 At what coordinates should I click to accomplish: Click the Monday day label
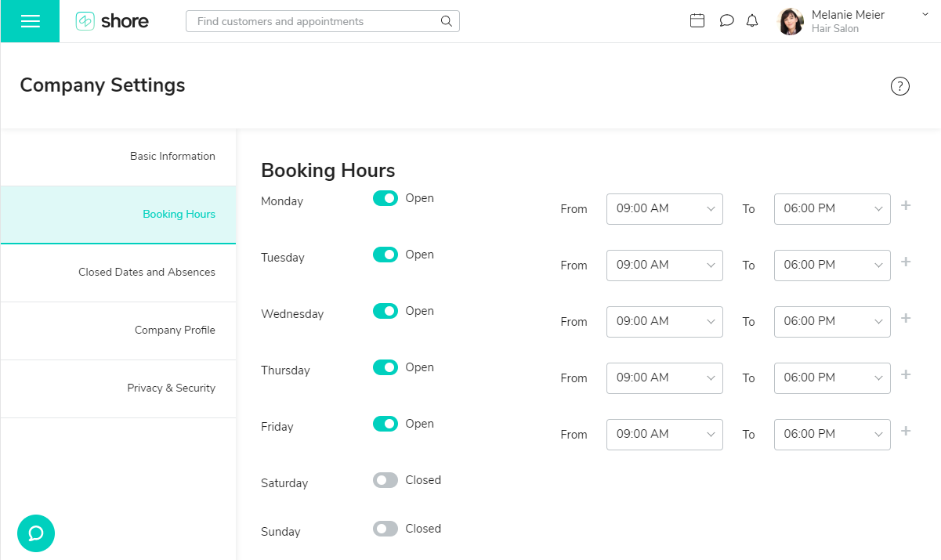(282, 201)
